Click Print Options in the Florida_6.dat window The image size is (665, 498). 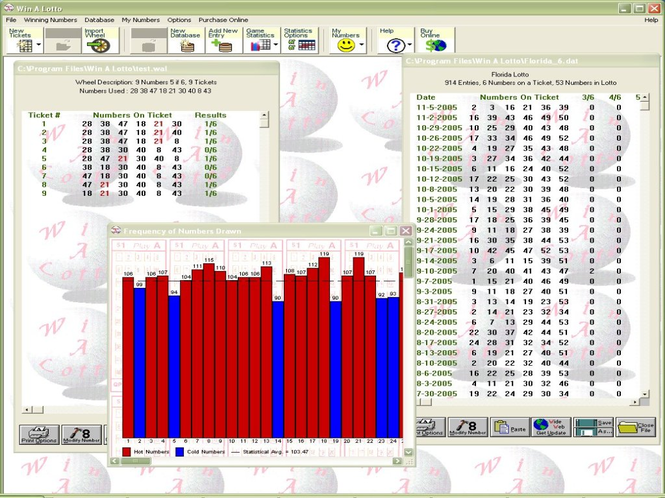click(x=431, y=427)
